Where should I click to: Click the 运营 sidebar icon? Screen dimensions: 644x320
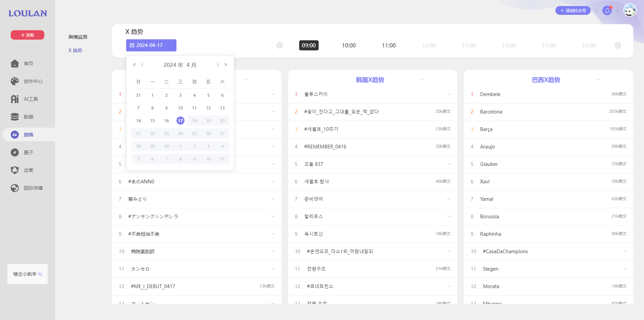(x=15, y=170)
